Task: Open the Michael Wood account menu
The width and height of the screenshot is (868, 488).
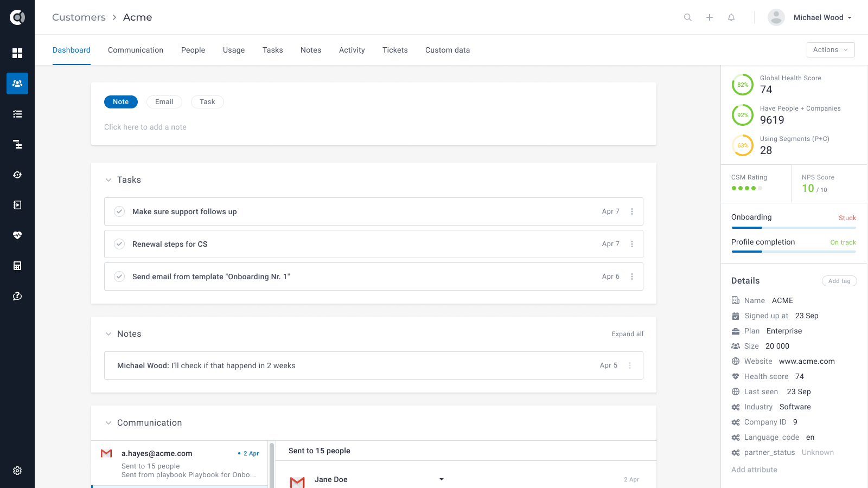Action: tap(822, 17)
